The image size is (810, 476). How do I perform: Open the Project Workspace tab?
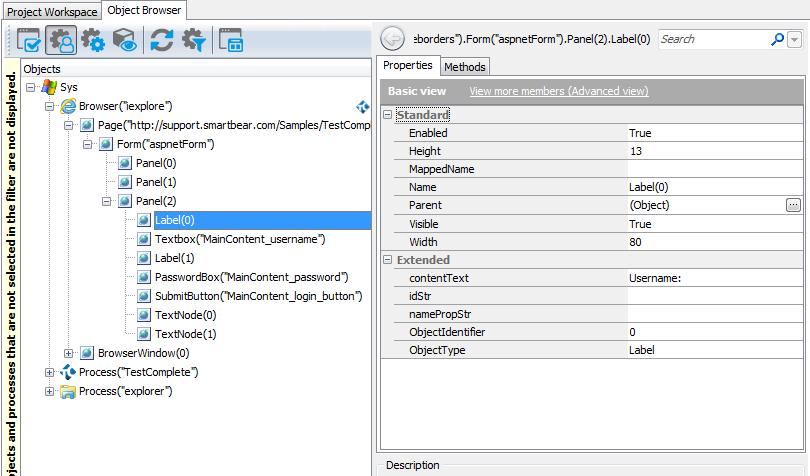pos(52,11)
